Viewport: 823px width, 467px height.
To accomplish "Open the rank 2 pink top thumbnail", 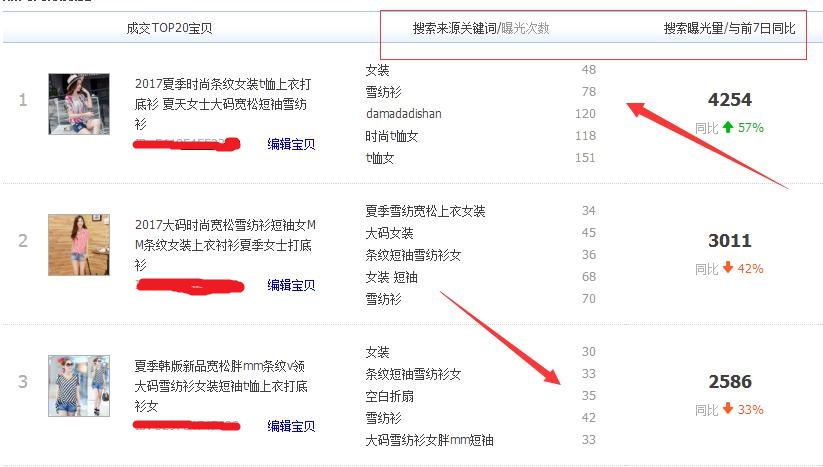I will [79, 244].
